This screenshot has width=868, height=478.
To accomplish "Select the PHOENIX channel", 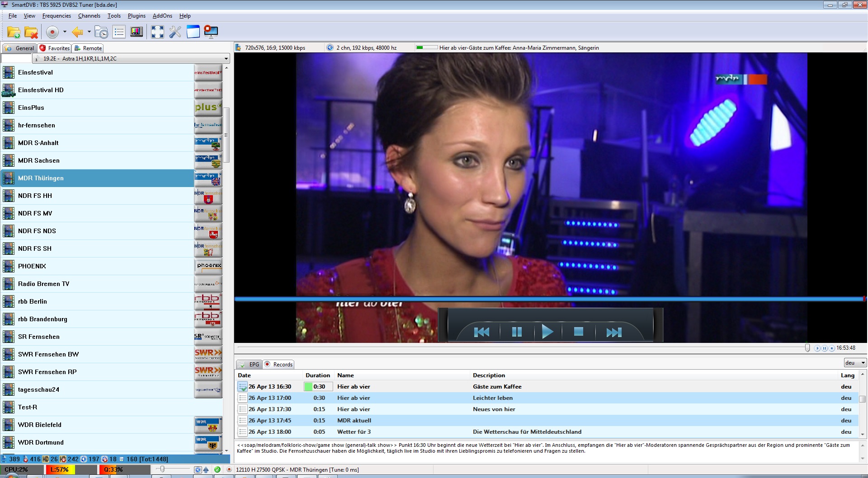I will (x=32, y=266).
